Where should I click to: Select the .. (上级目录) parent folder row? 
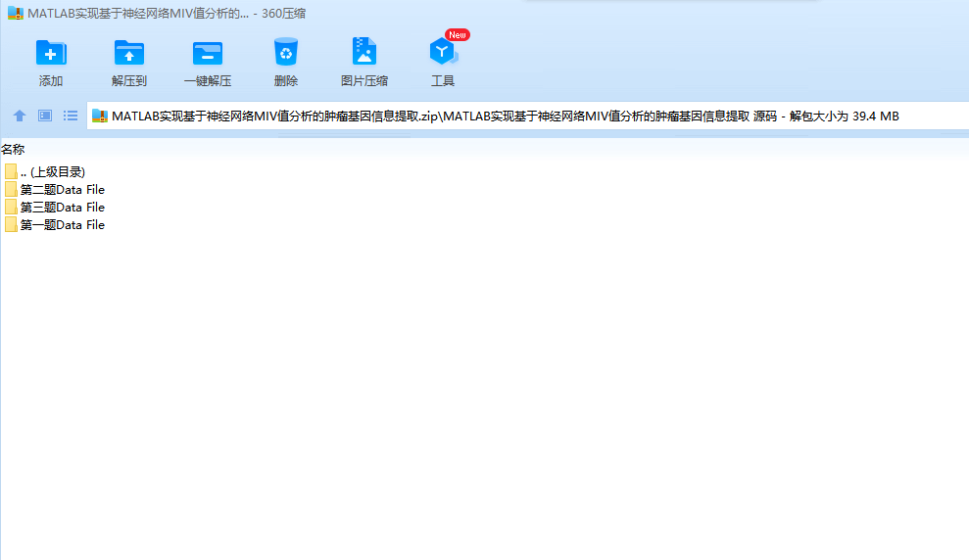(x=44, y=172)
